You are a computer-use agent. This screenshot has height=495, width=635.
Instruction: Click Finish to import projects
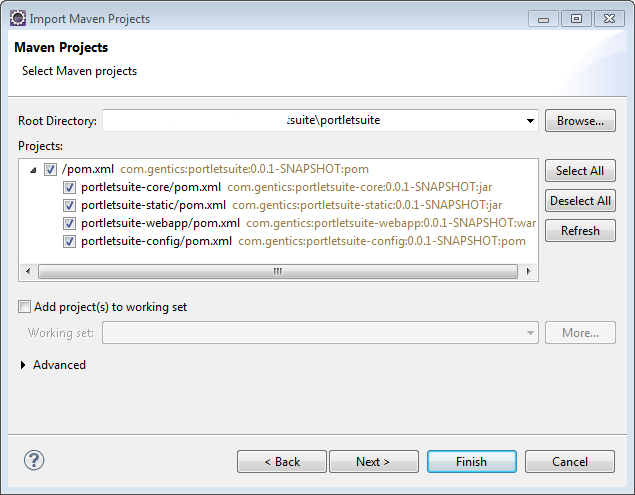click(x=472, y=461)
